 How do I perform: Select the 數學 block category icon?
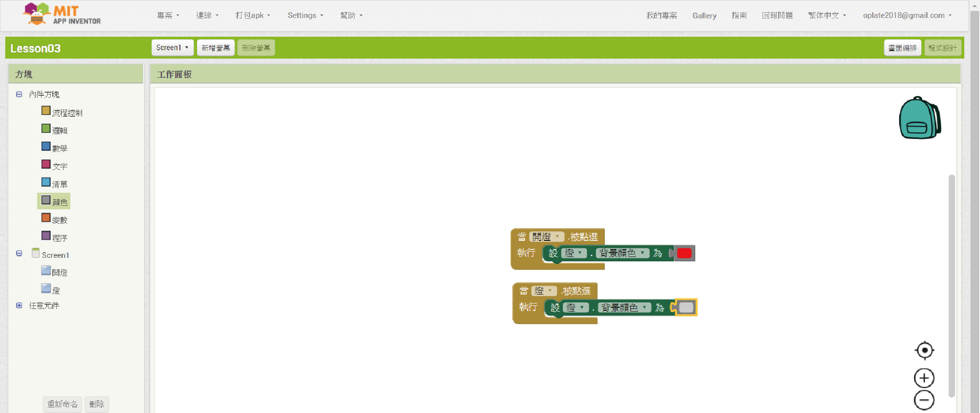(46, 146)
